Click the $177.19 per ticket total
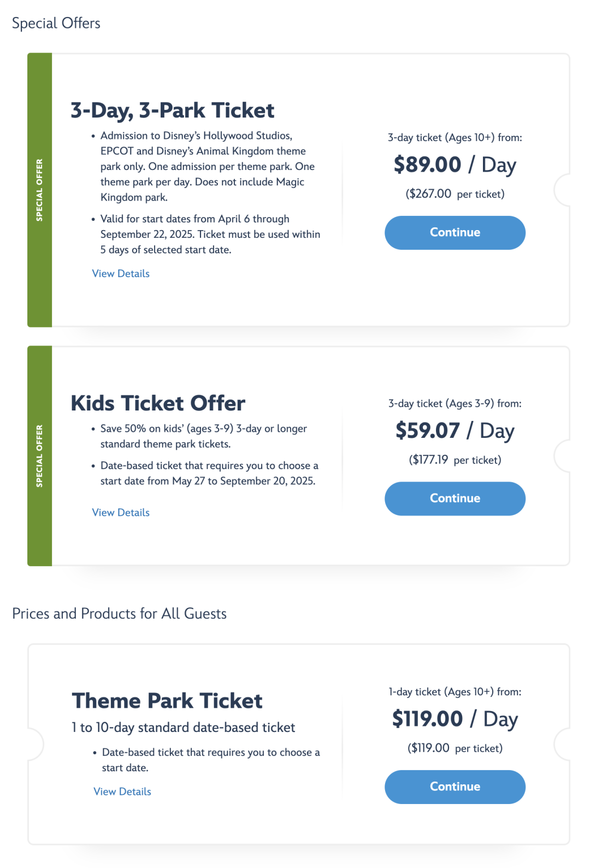The height and width of the screenshot is (868, 590). [455, 460]
